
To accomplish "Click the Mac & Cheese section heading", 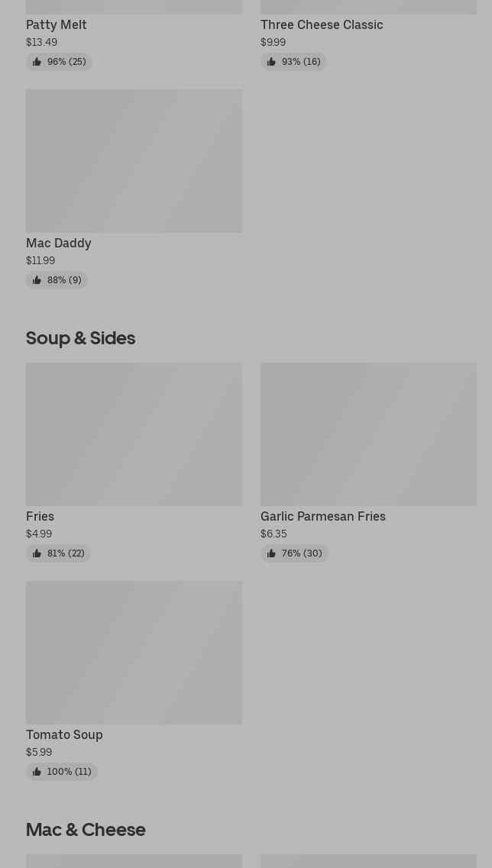I will coord(86,829).
